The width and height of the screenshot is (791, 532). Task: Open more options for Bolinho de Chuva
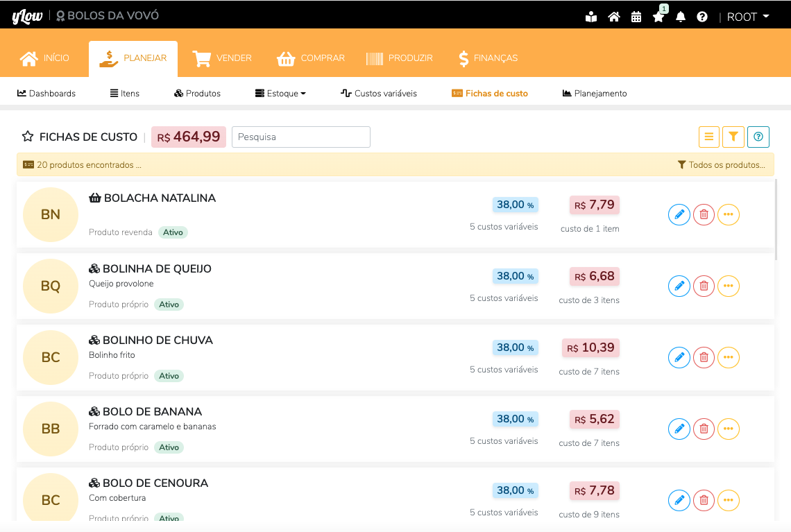pyautogui.click(x=728, y=358)
